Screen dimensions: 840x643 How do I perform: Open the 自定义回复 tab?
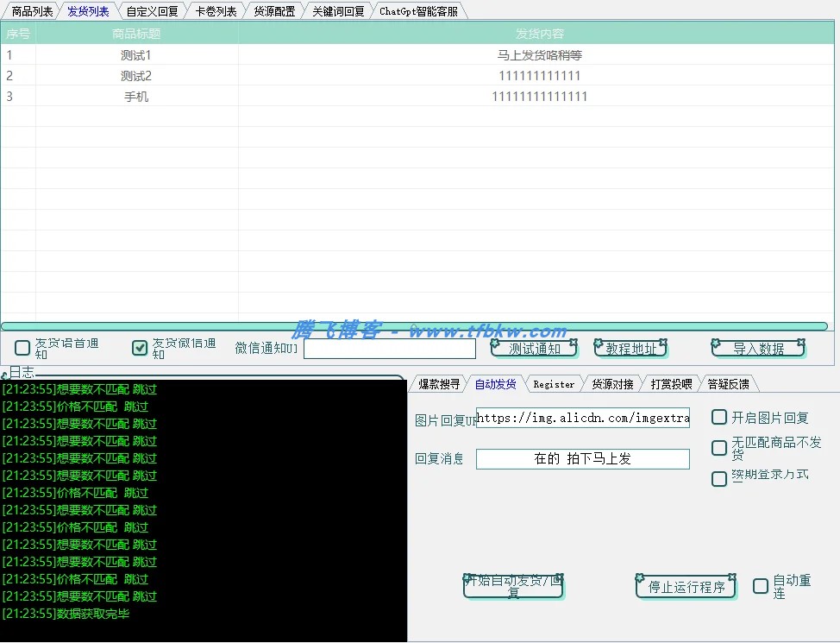(152, 10)
